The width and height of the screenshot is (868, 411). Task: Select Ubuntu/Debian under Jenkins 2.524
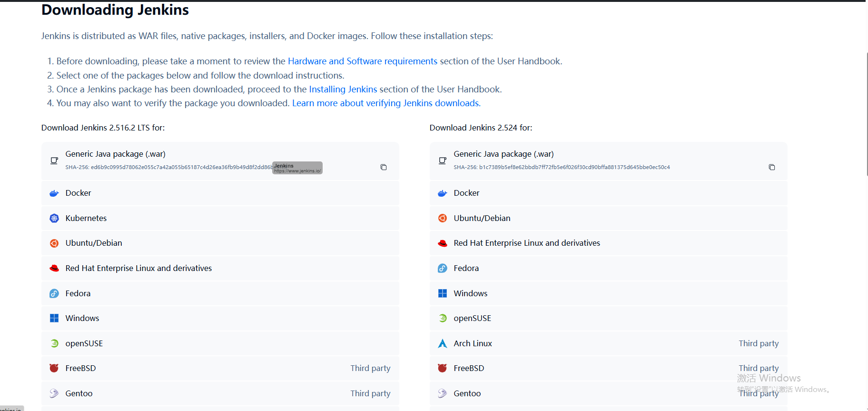[609, 218]
